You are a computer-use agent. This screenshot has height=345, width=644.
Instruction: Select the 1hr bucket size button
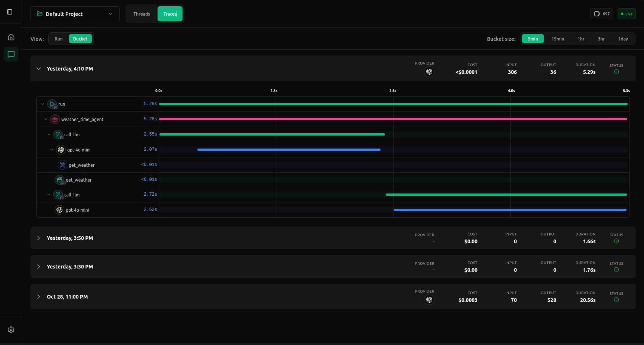(581, 39)
